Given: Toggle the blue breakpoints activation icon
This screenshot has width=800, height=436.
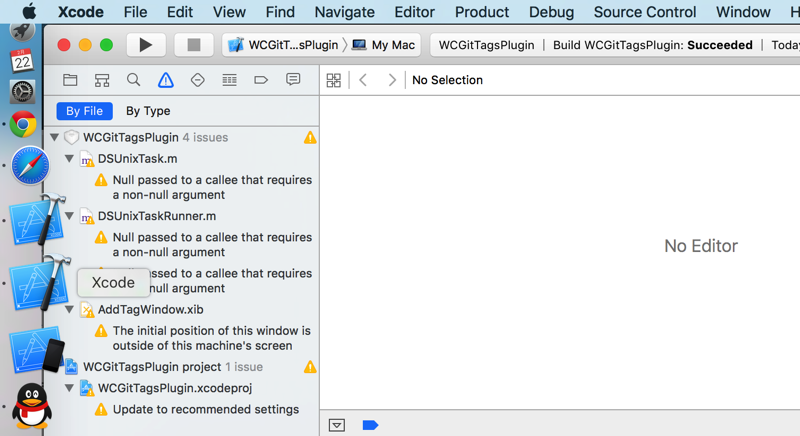Looking at the screenshot, I should [x=370, y=425].
